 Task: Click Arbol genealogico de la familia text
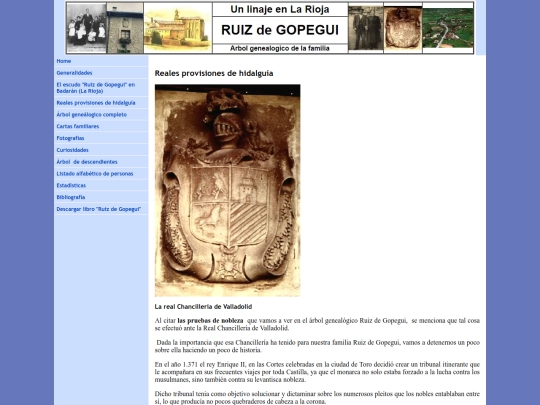tap(280, 49)
